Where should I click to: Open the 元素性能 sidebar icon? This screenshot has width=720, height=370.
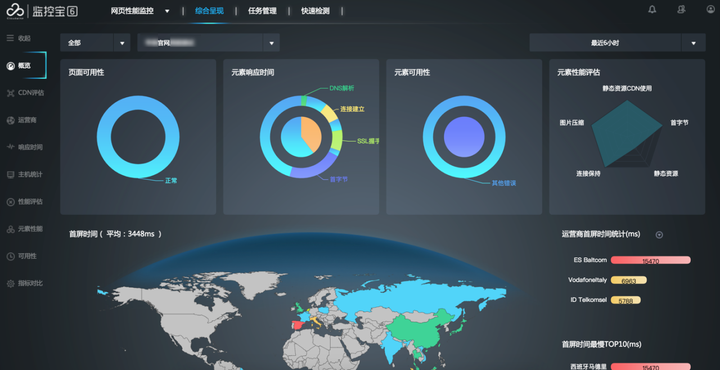pyautogui.click(x=11, y=229)
